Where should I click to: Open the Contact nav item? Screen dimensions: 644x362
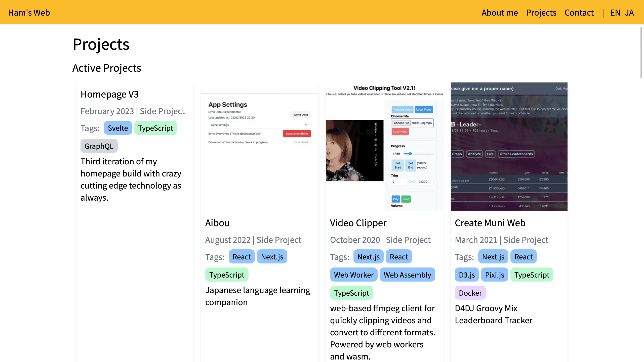pos(579,13)
